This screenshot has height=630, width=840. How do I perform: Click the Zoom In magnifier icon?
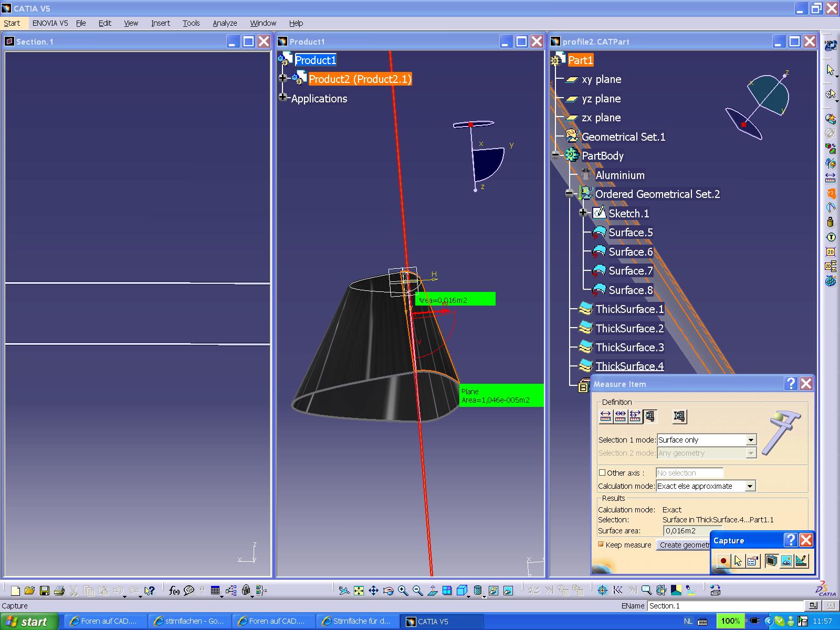click(x=403, y=591)
